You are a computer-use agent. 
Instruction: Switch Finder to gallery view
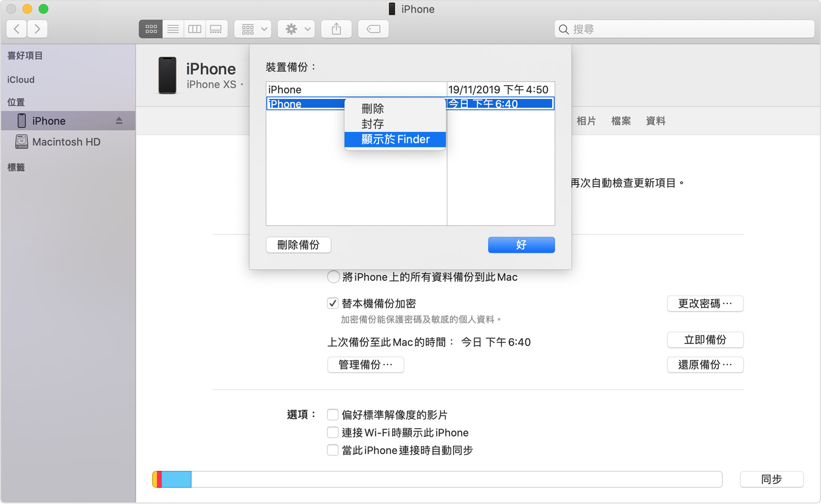click(216, 29)
